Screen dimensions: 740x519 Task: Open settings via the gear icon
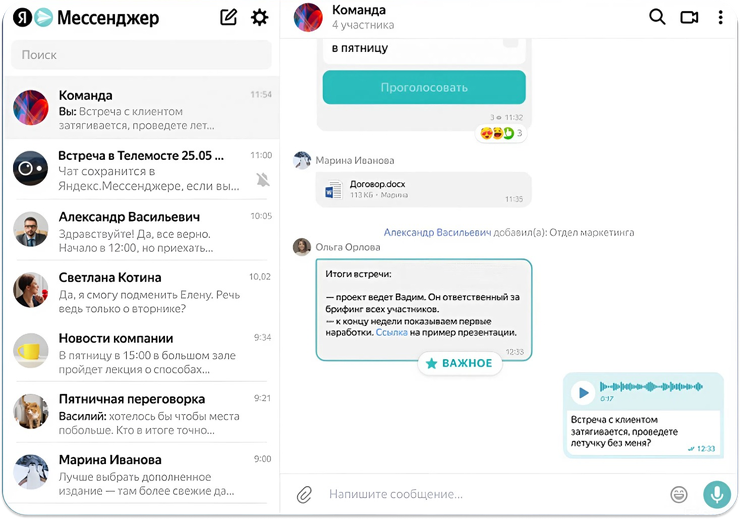pos(260,17)
